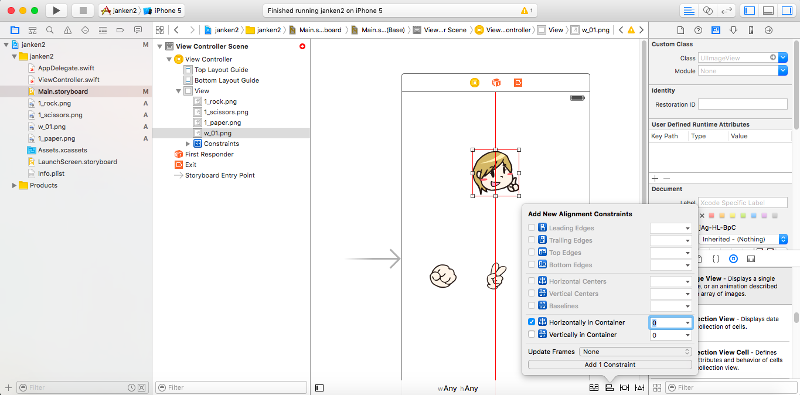Run the project with the Play button

57,10
